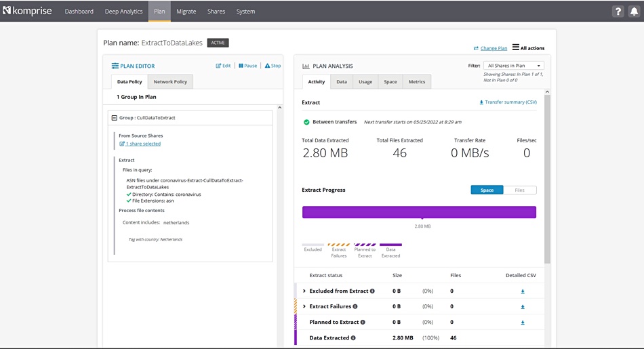644x349 pixels.
Task: Click Edit in Plan Editor
Action: coord(223,66)
